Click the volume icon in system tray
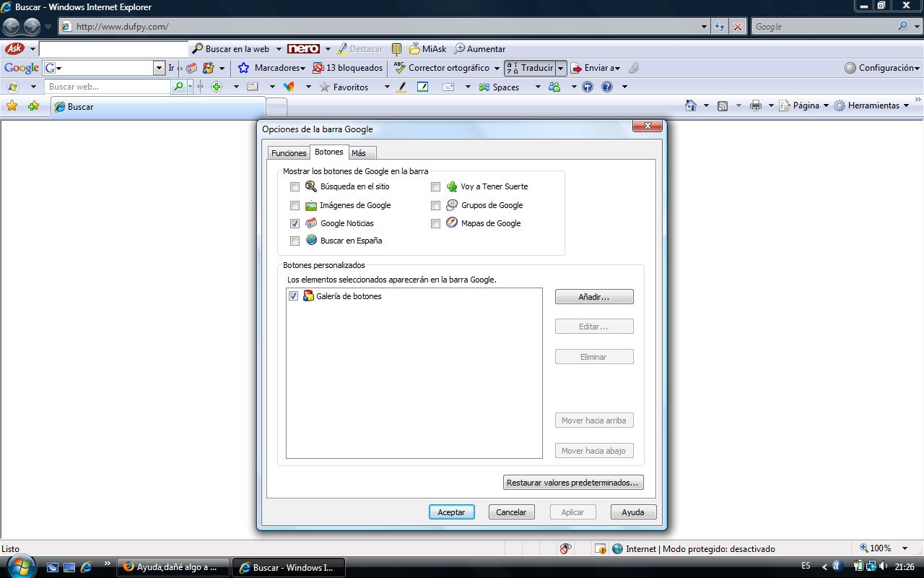 click(884, 566)
